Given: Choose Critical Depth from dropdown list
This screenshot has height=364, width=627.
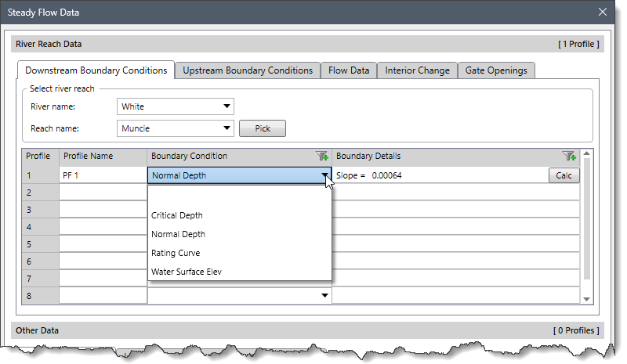Looking at the screenshot, I should (177, 215).
